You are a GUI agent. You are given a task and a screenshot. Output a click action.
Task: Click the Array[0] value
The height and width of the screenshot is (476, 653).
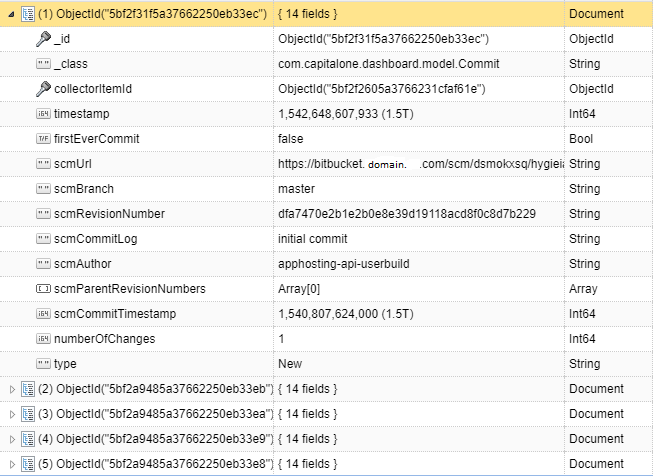click(299, 289)
